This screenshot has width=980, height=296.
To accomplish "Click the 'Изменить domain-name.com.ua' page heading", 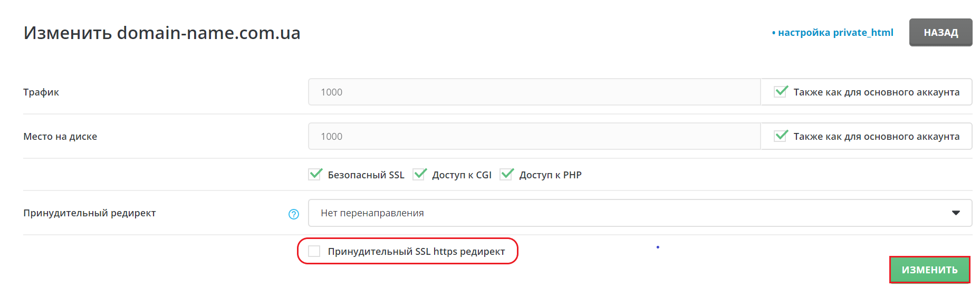I will click(x=162, y=33).
